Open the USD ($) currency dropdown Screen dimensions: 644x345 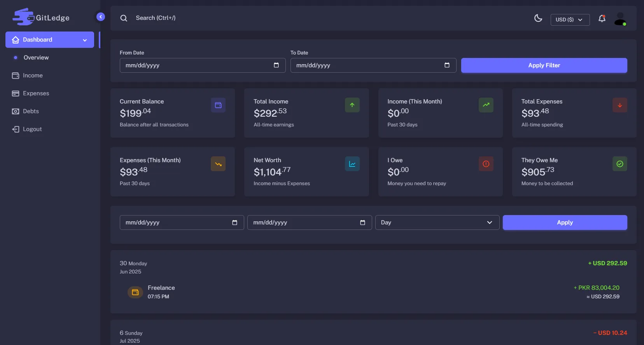coord(570,19)
